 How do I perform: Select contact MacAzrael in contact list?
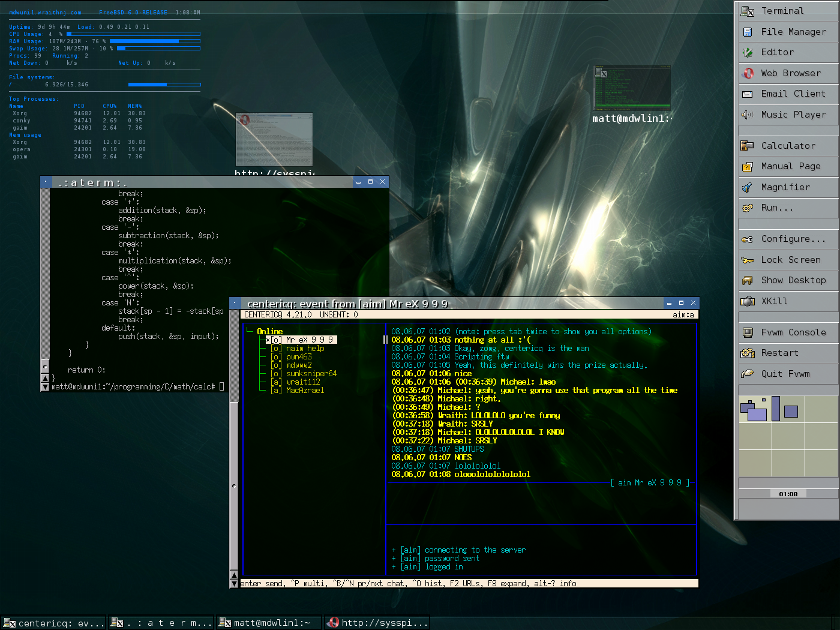tap(305, 391)
